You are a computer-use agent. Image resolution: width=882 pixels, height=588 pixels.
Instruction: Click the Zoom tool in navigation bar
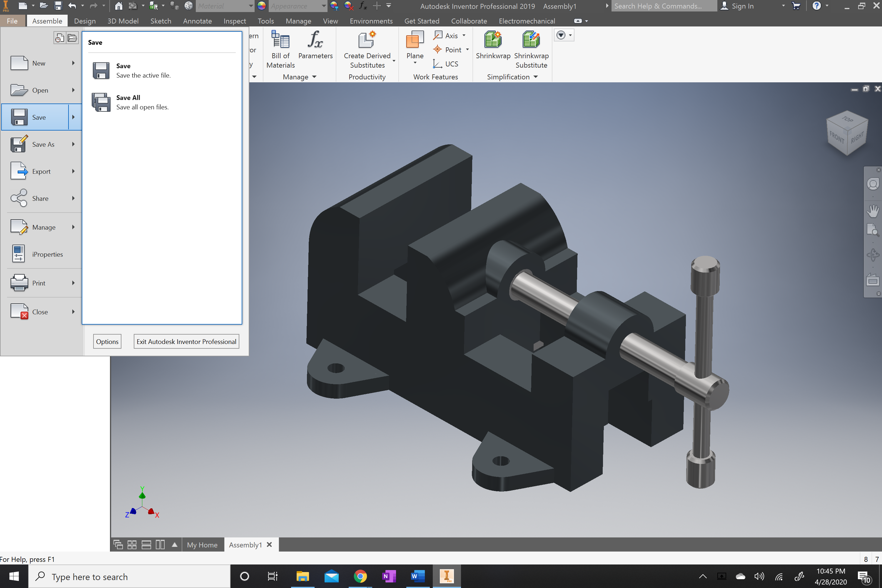(873, 230)
